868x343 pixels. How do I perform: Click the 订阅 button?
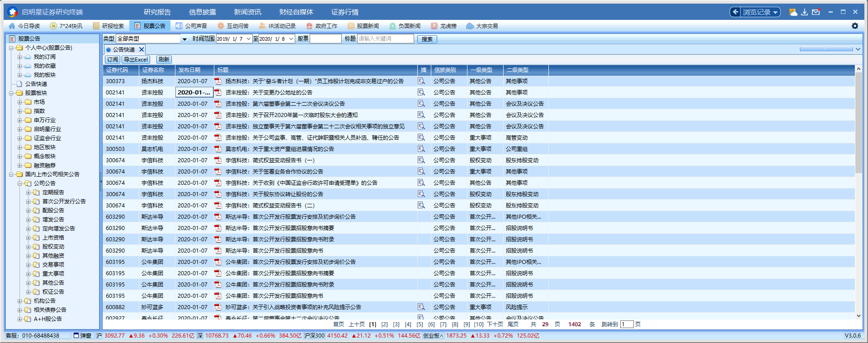(113, 60)
